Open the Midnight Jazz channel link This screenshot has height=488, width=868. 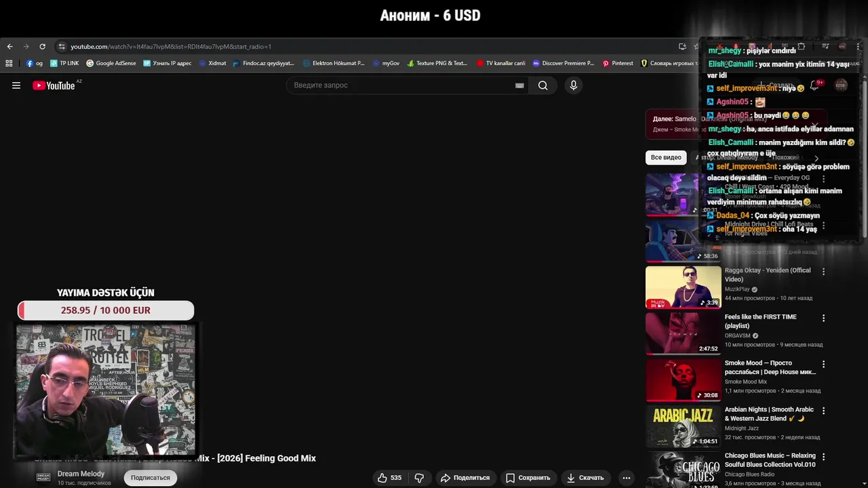pyautogui.click(x=742, y=428)
